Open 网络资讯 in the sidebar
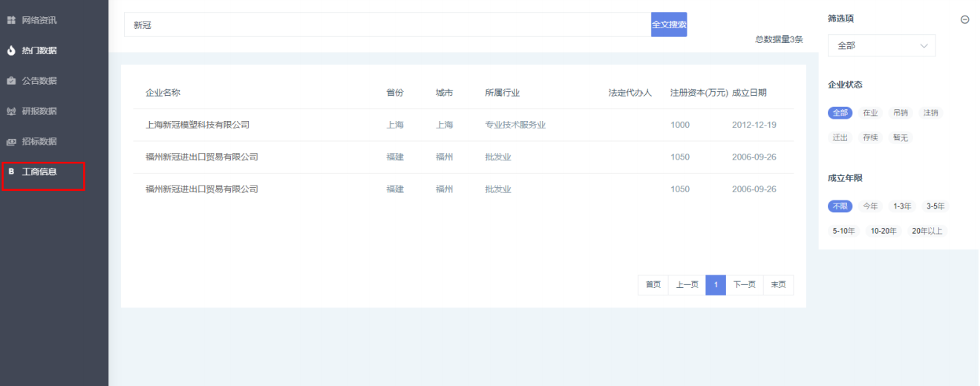This screenshot has height=386, width=980. [39, 20]
